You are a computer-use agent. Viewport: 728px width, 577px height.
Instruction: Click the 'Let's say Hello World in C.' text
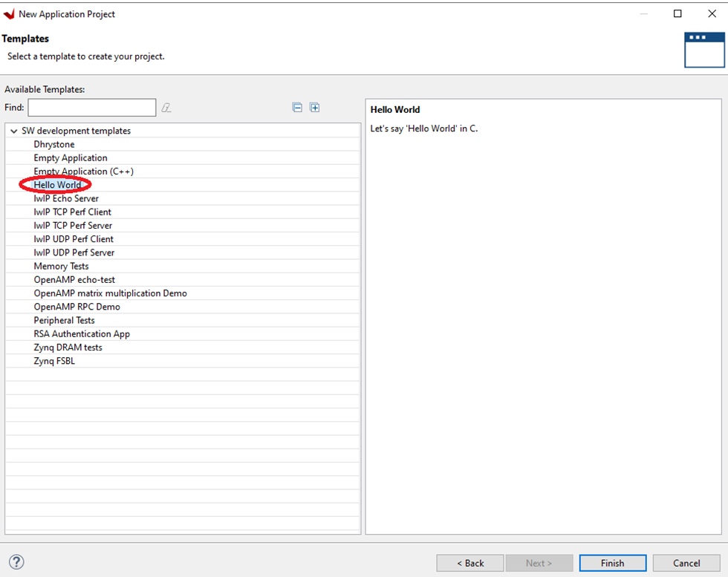click(424, 128)
